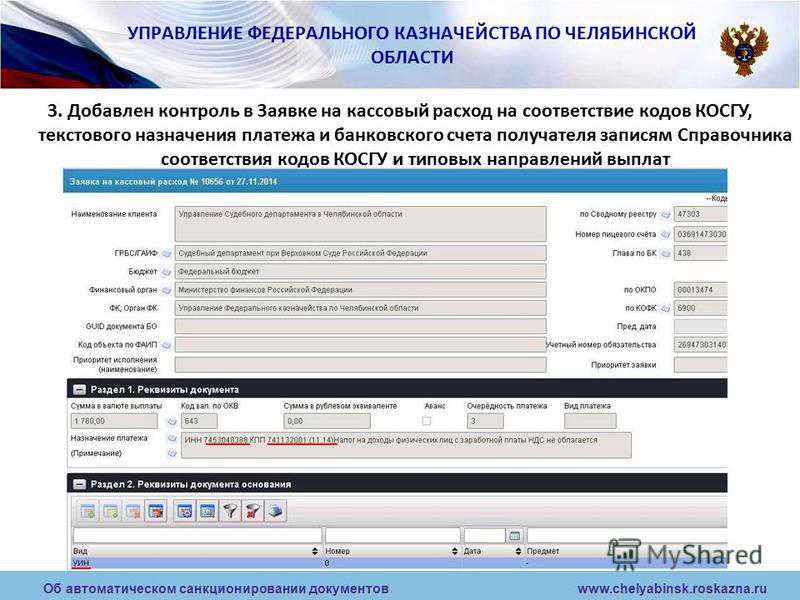Click Финансовый орган field Министерство финансов
This screenshot has width=800, height=600.
coord(360,290)
